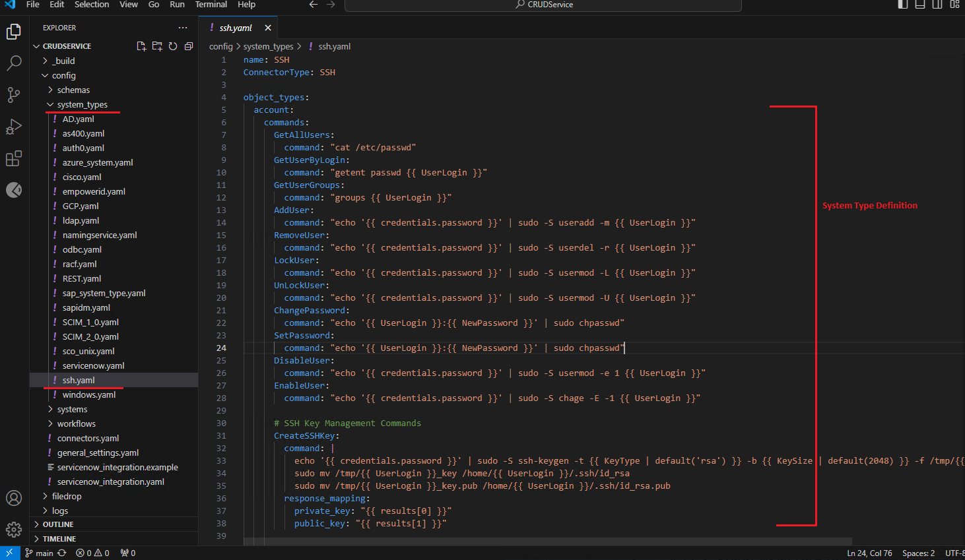Expand the logs folder
965x560 pixels.
tap(114, 511)
